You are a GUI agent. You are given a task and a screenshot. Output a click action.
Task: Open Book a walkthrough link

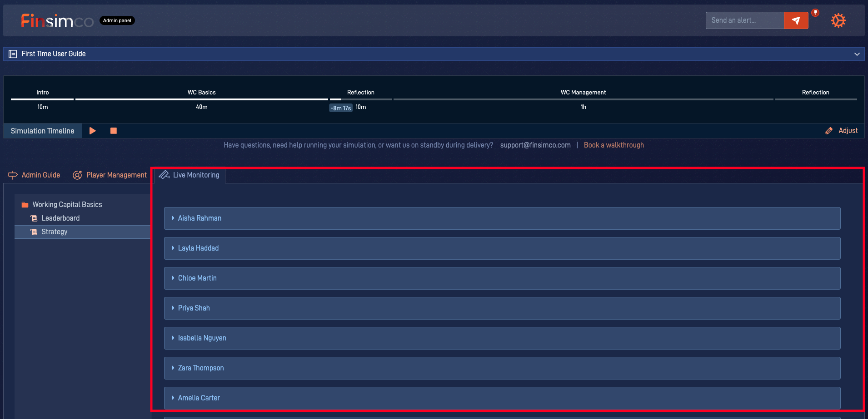[614, 145]
